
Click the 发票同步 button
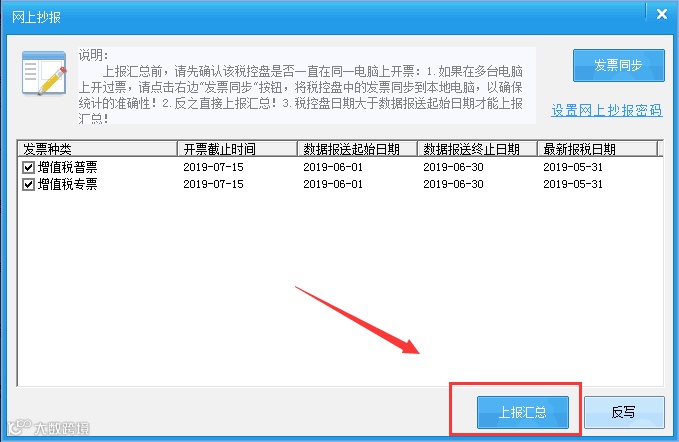pos(618,65)
